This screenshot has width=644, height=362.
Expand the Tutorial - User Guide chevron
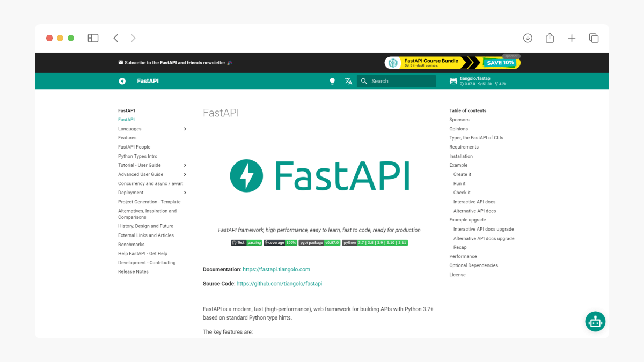pos(185,165)
